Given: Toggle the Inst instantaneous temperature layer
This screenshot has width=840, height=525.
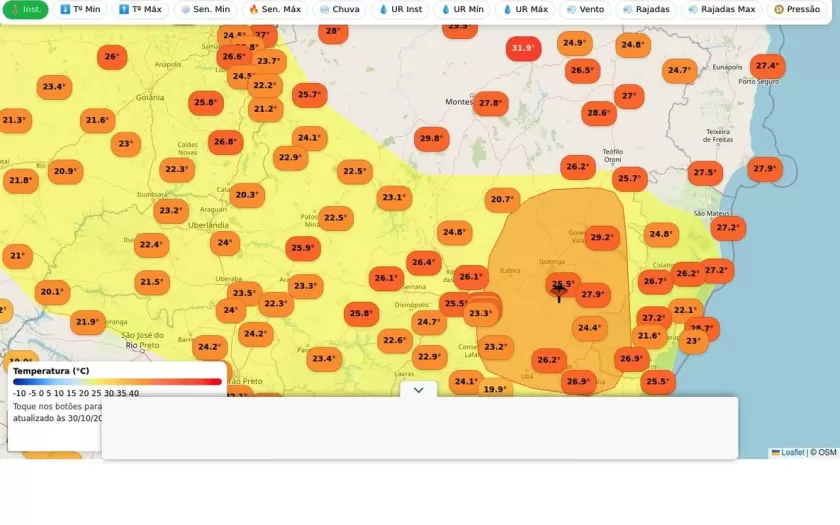Looking at the screenshot, I should coord(25,9).
